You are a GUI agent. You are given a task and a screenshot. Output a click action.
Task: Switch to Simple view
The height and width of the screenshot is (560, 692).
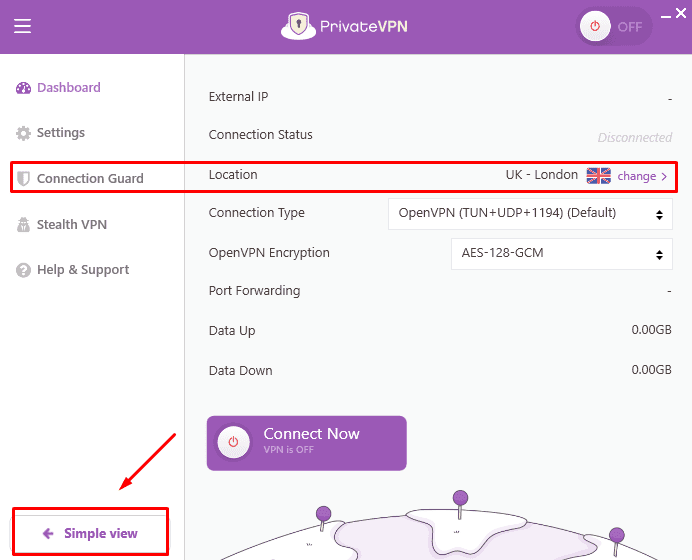tap(90, 533)
